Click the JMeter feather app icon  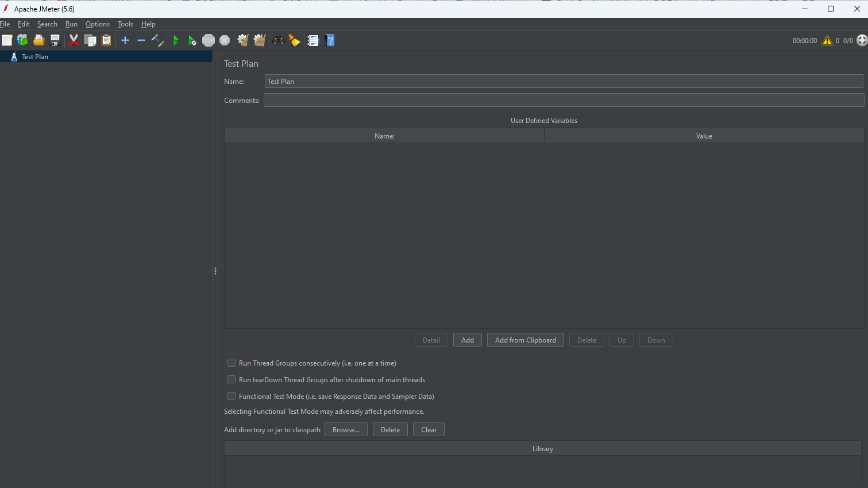point(6,9)
